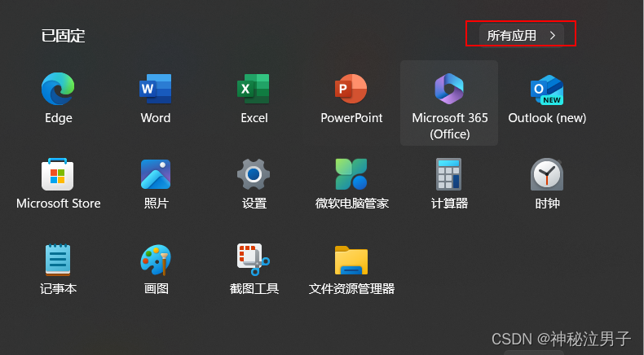
Task: Open the 计算器 calculator icon
Action: [x=448, y=174]
